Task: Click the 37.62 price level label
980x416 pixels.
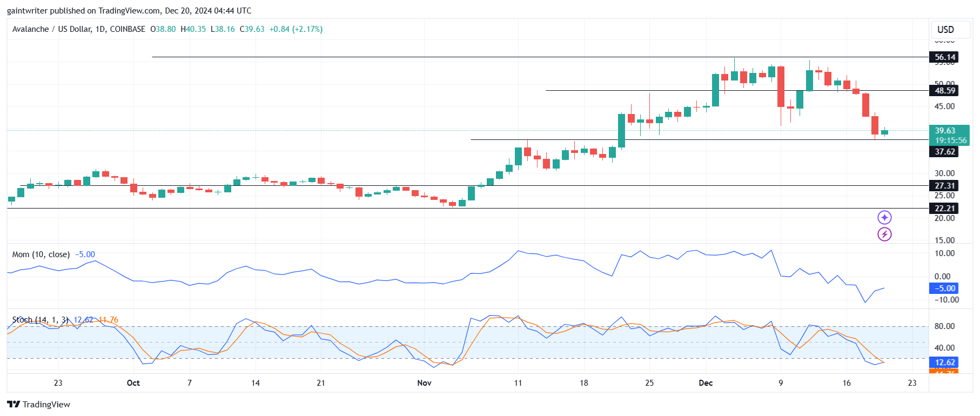Action: [x=945, y=152]
